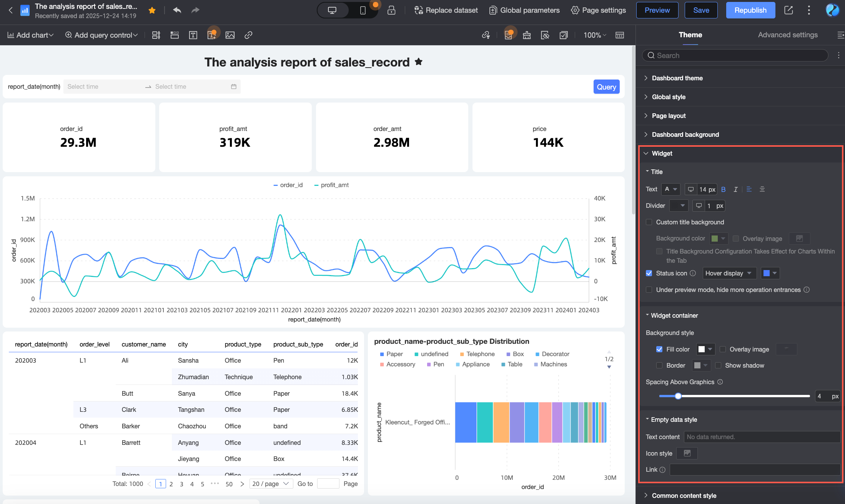
Task: Click the Republish button
Action: [x=750, y=10]
